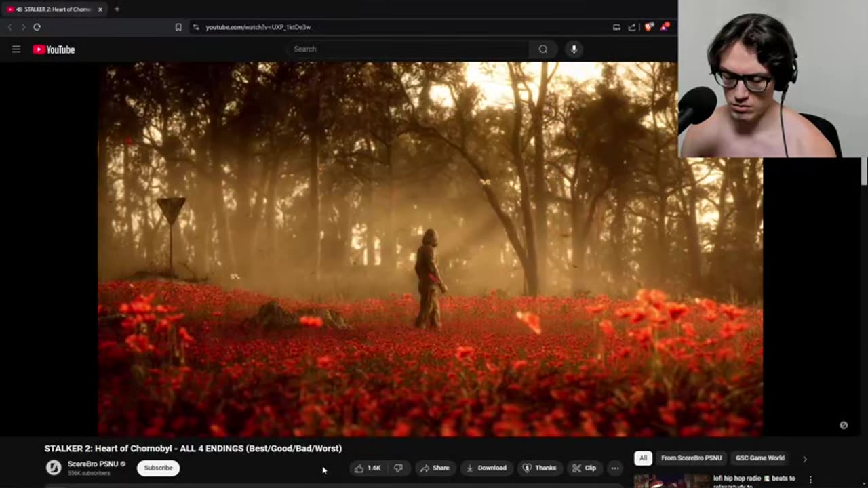Select the 'All' filter chip
The height and width of the screenshot is (488, 868).
(643, 458)
